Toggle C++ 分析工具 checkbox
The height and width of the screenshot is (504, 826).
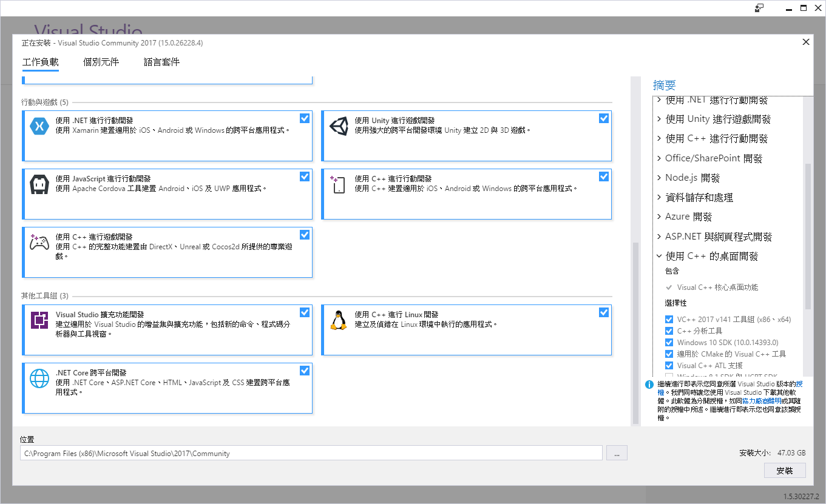click(x=669, y=331)
